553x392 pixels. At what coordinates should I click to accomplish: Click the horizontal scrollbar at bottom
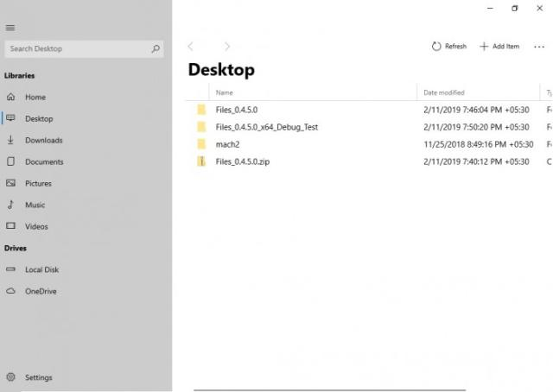pyautogui.click(x=328, y=389)
